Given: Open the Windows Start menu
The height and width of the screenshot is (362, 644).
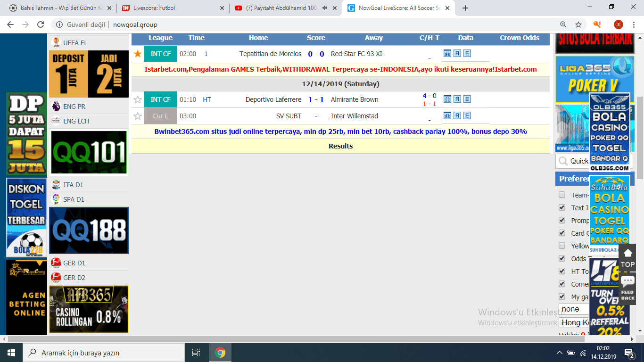Looking at the screenshot, I should coord(11,353).
